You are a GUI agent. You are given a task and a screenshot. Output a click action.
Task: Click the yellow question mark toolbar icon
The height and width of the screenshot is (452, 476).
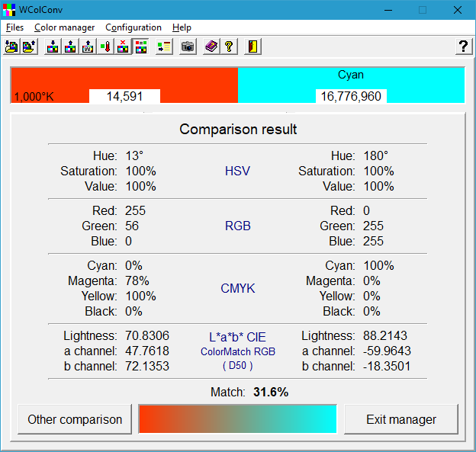[x=228, y=46]
